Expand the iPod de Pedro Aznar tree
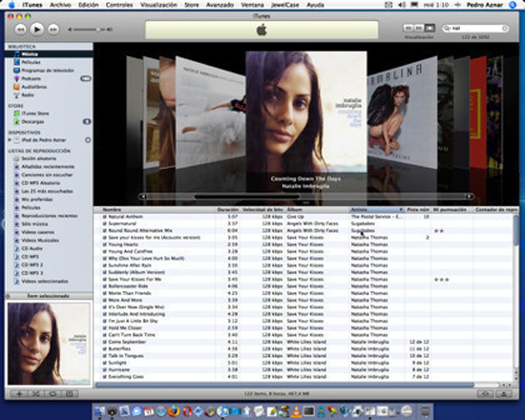 [x=10, y=140]
